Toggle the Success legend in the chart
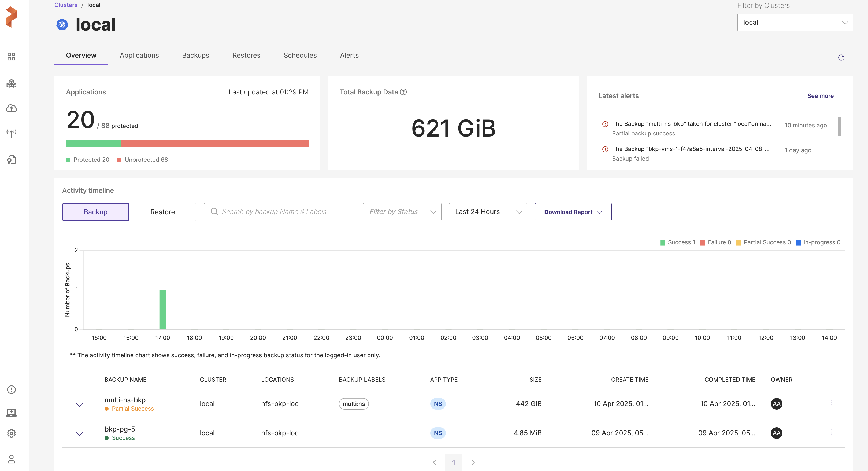The width and height of the screenshot is (868, 471). 678,242
